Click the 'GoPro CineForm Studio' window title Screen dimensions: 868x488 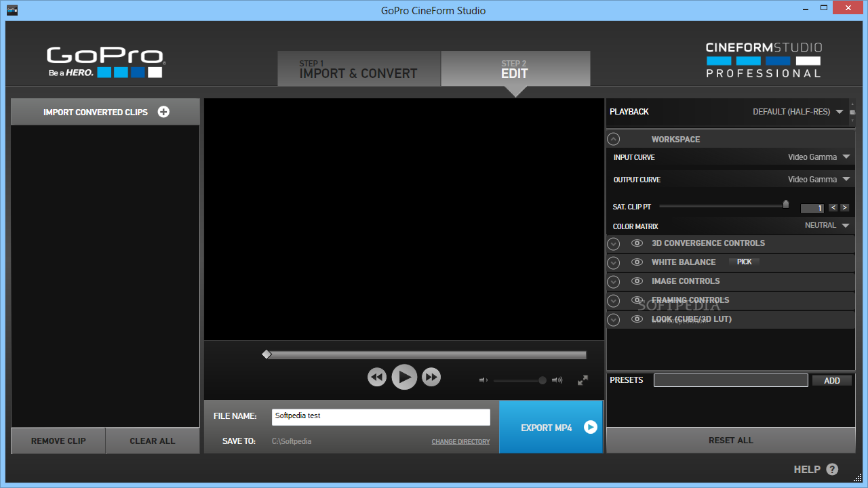click(434, 10)
